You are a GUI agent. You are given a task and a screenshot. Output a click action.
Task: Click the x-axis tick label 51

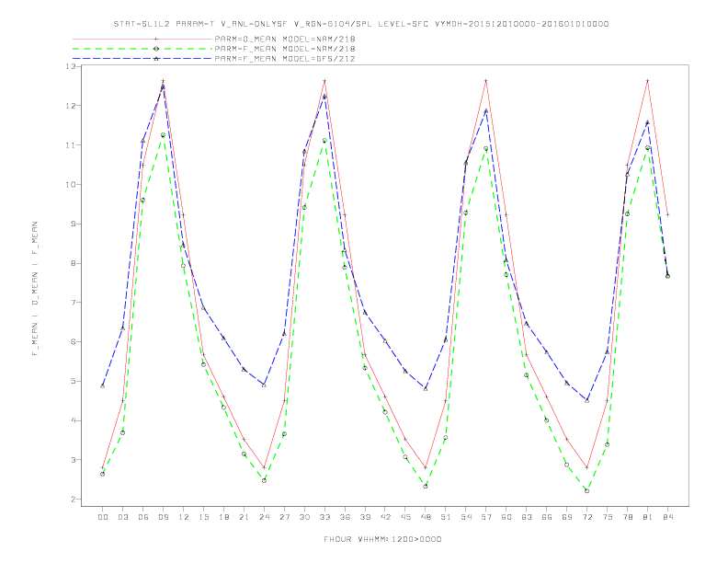point(446,517)
